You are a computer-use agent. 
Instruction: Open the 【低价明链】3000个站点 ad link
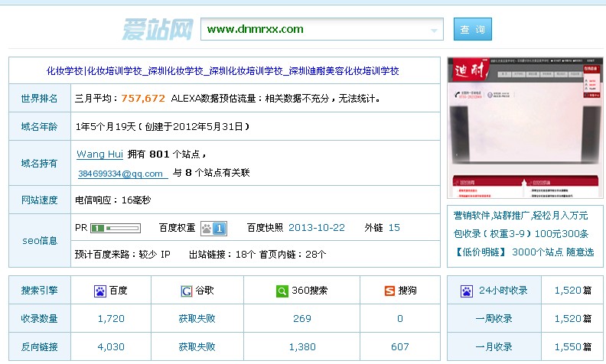(523, 252)
